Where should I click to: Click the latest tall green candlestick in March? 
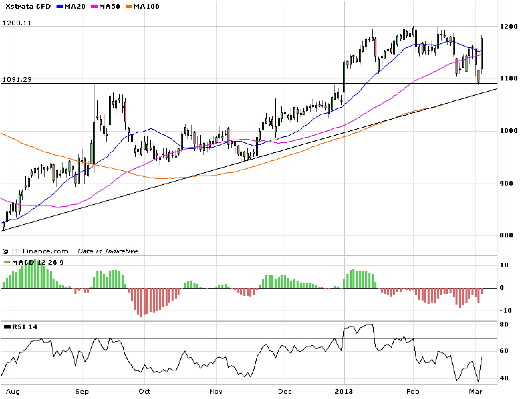[x=482, y=53]
